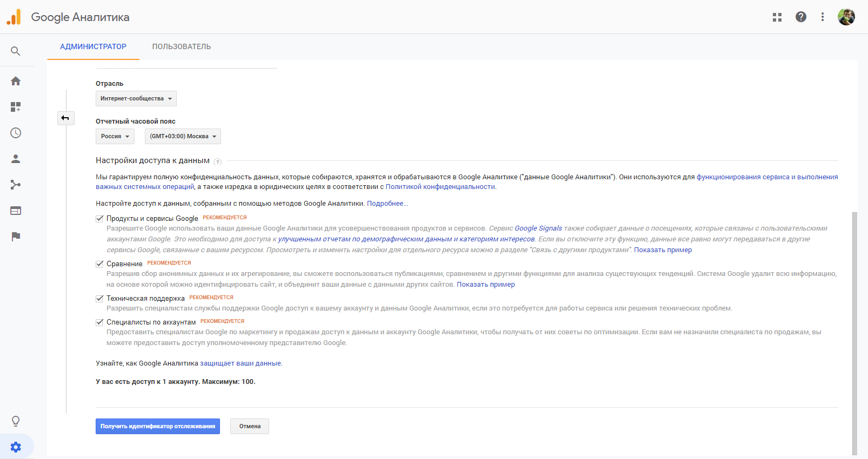The image size is (868, 459).
Task: Click РЕКОМЕНДУЕТСЯ tag next to Сравнение
Action: [x=169, y=263]
